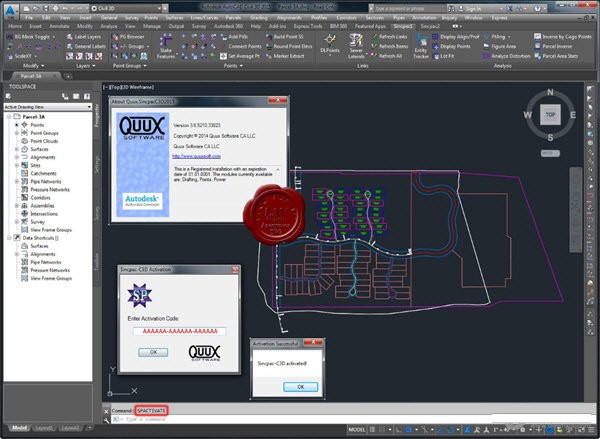The height and width of the screenshot is (439, 600).
Task: Click the Set Average Pt tool
Action: click(x=240, y=56)
